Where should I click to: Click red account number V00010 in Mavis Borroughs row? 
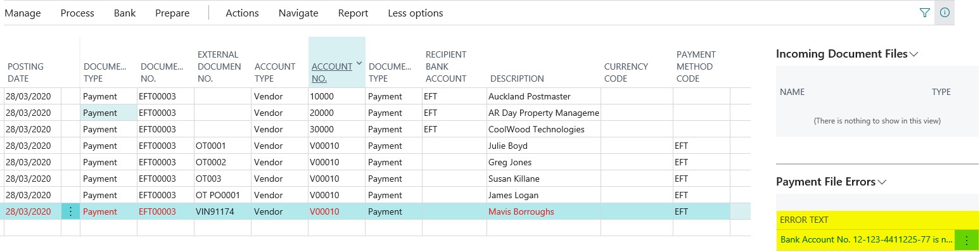click(325, 211)
